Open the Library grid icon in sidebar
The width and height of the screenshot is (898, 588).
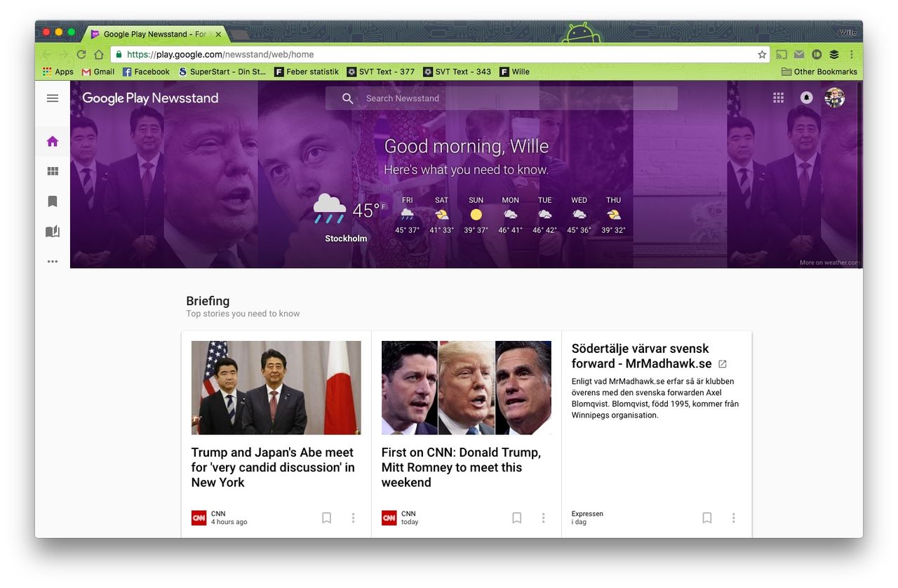coord(52,171)
